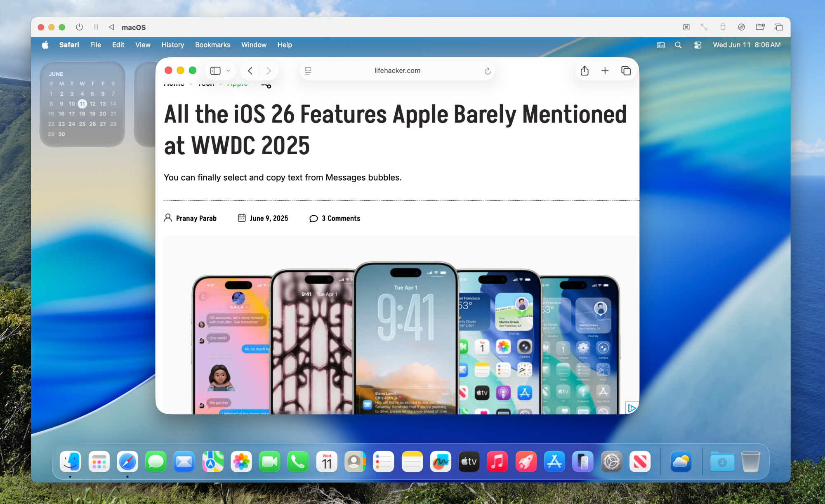Open System Settings in the Dock
This screenshot has height=504, width=825.
pyautogui.click(x=611, y=462)
